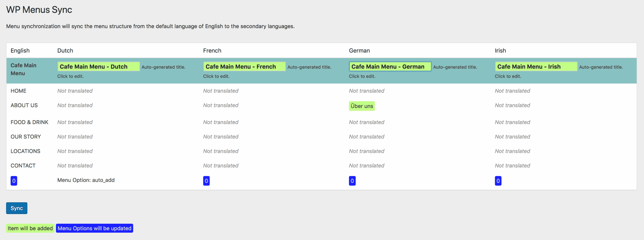
Task: Click the Cafe Main Menu header cell
Action: click(23, 69)
